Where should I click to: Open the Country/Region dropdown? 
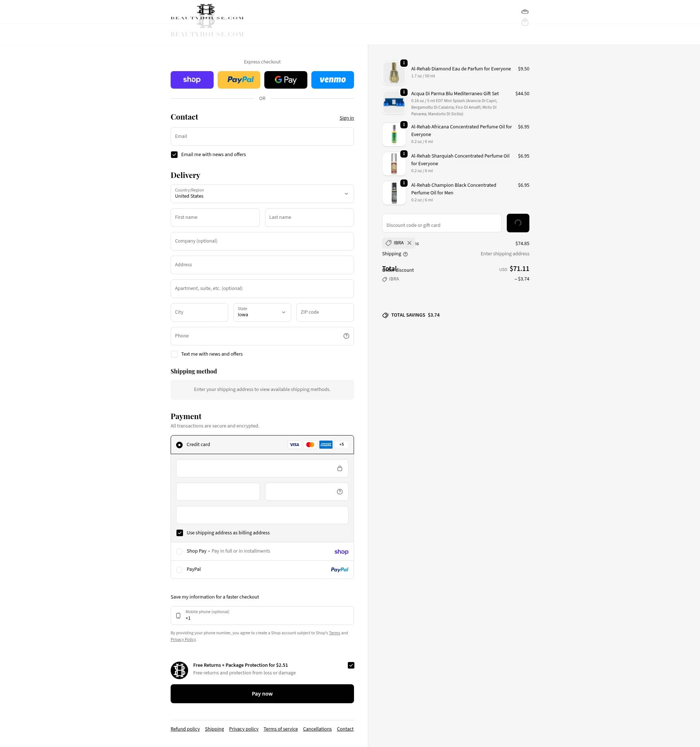[x=262, y=194]
